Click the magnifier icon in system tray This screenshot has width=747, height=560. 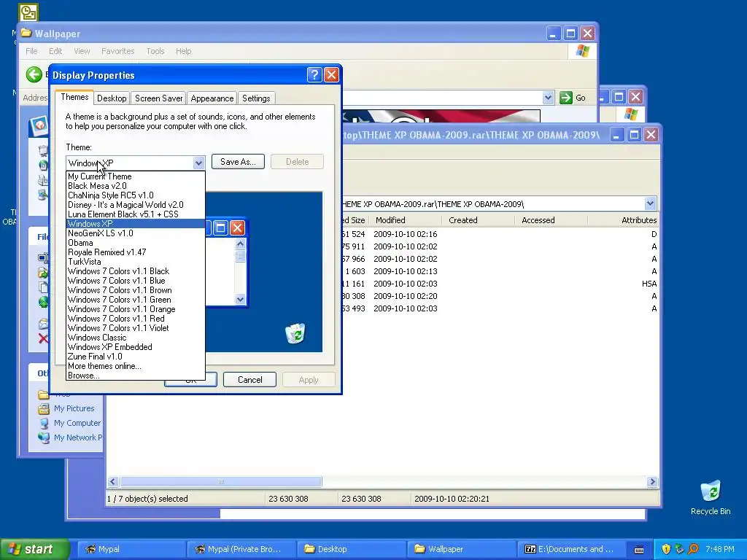pos(693,549)
